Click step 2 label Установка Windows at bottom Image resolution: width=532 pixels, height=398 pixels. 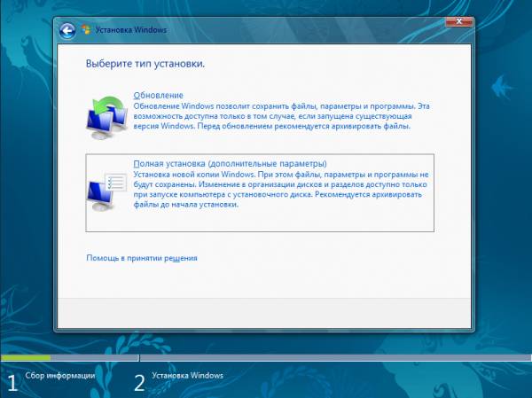187,376
